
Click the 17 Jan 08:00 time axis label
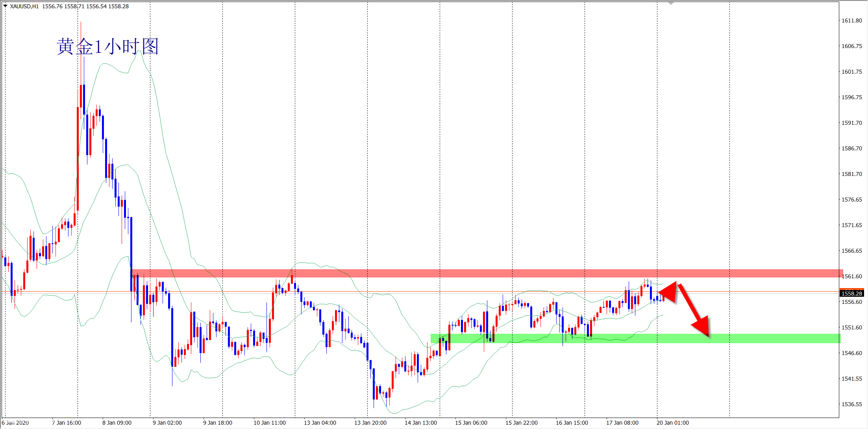coord(622,423)
